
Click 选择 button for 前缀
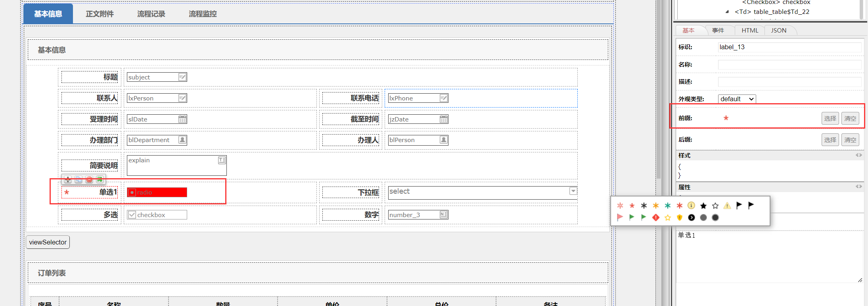coord(830,118)
